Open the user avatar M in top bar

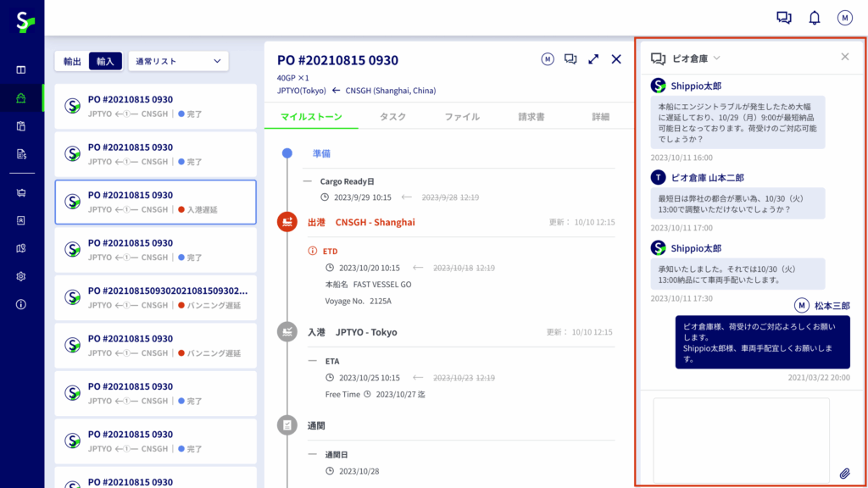coord(844,18)
